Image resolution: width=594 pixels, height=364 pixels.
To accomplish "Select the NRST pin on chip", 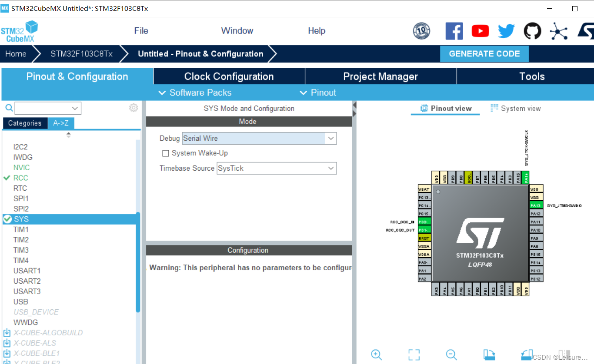I will pos(424,238).
